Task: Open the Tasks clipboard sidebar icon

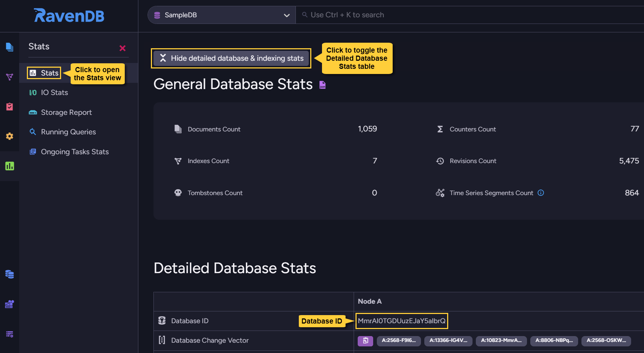Action: tap(10, 106)
